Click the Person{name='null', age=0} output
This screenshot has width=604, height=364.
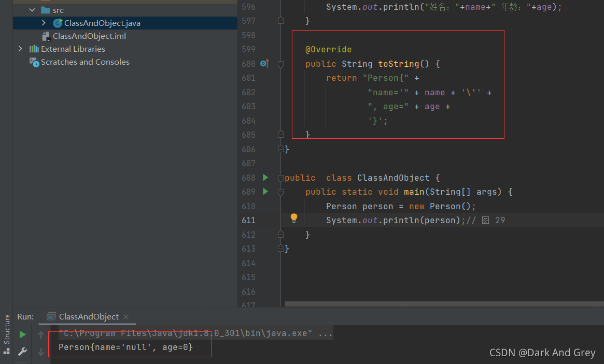tap(125, 347)
